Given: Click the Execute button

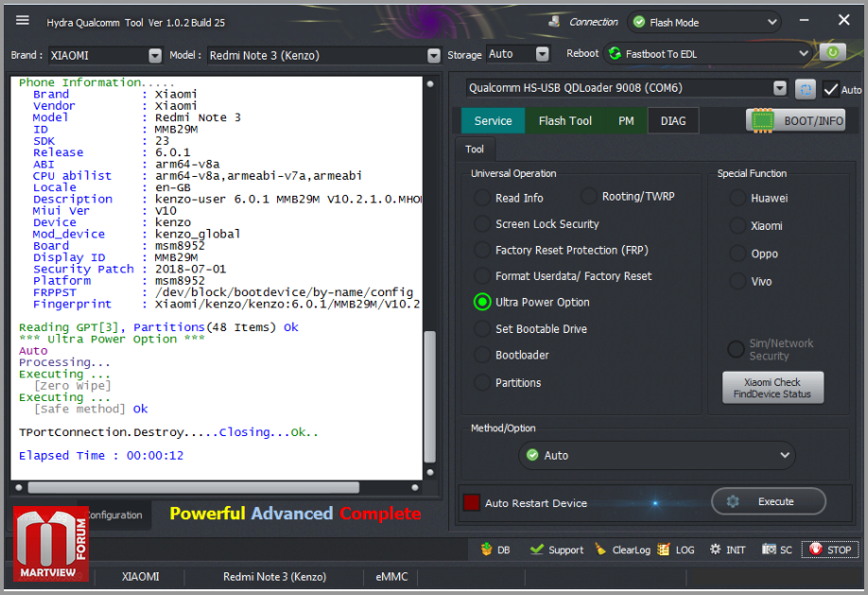Looking at the screenshot, I should 768,501.
